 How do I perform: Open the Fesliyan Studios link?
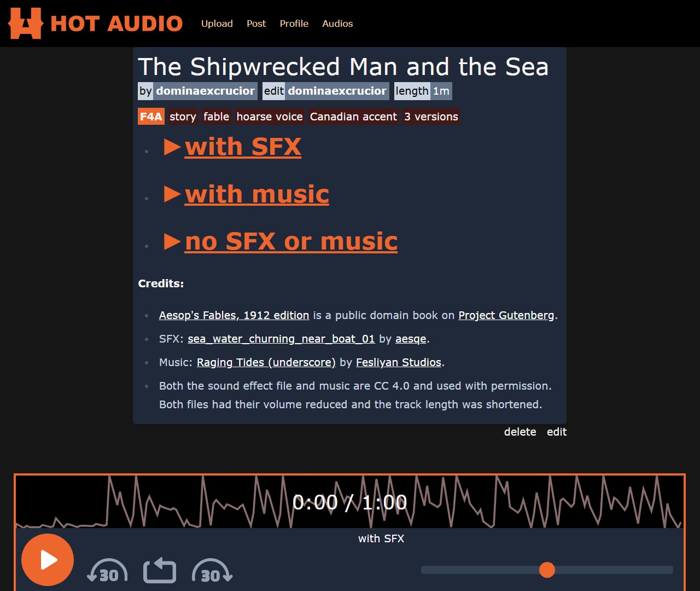tap(398, 362)
